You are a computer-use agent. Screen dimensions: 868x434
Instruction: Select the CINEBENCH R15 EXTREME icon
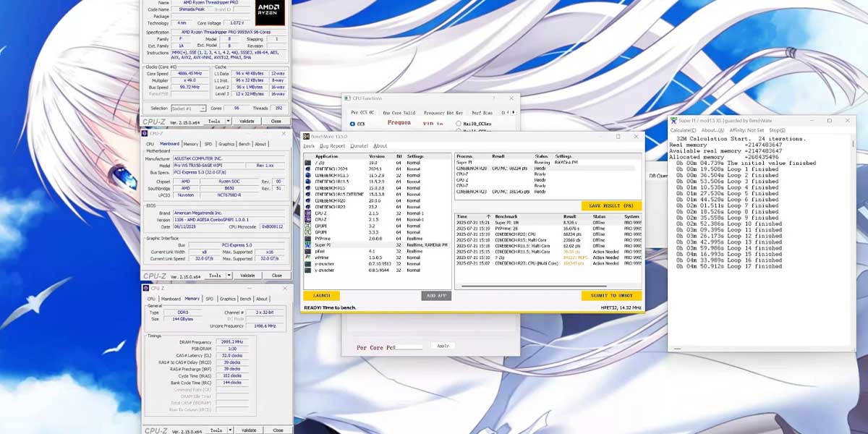[x=308, y=194]
